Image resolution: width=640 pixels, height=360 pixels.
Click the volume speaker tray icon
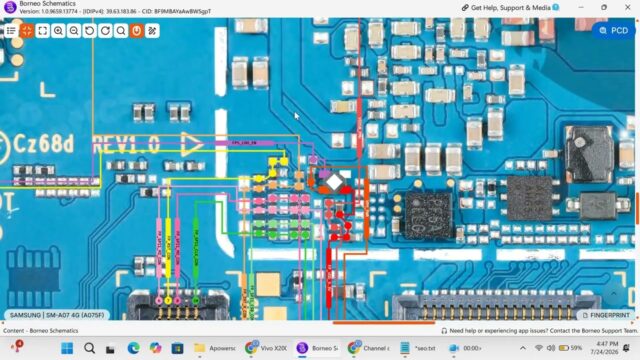(551, 348)
